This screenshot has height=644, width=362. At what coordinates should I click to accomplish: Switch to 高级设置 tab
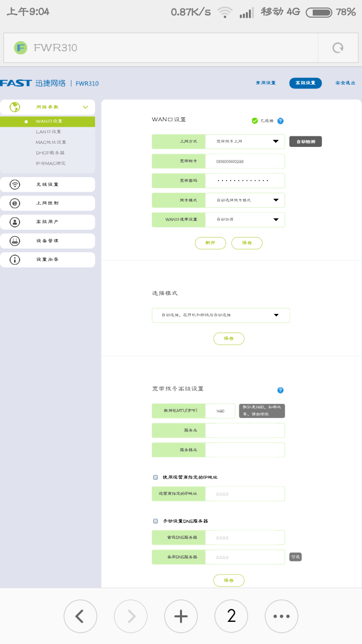[x=306, y=83]
